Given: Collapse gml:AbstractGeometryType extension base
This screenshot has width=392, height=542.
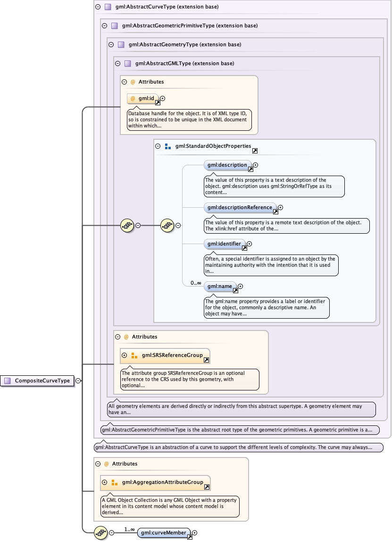Looking at the screenshot, I should click(111, 44).
